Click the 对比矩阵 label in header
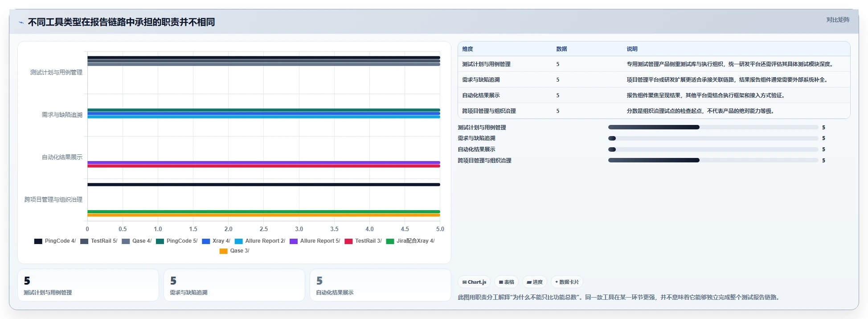The height and width of the screenshot is (319, 868). 838,20
